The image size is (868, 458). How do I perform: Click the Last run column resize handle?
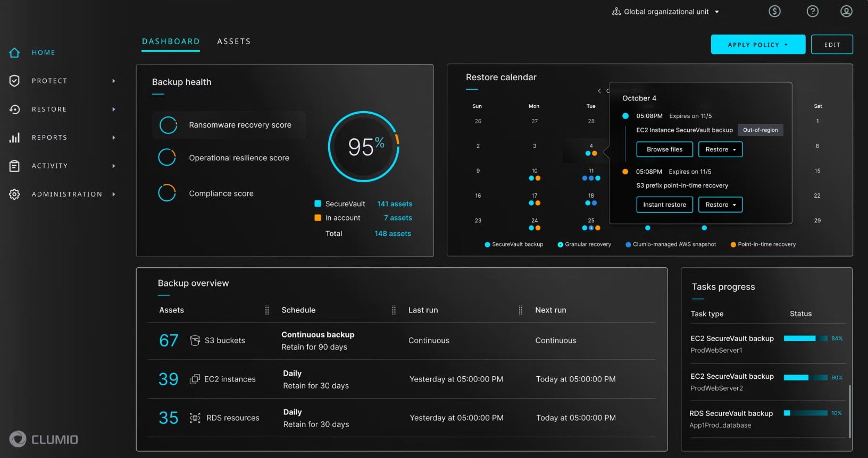pos(520,310)
